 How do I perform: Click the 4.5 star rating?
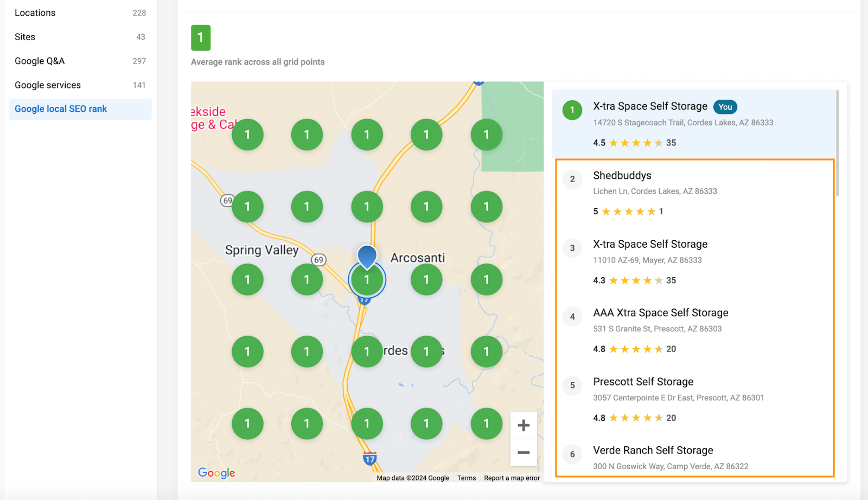(x=635, y=143)
